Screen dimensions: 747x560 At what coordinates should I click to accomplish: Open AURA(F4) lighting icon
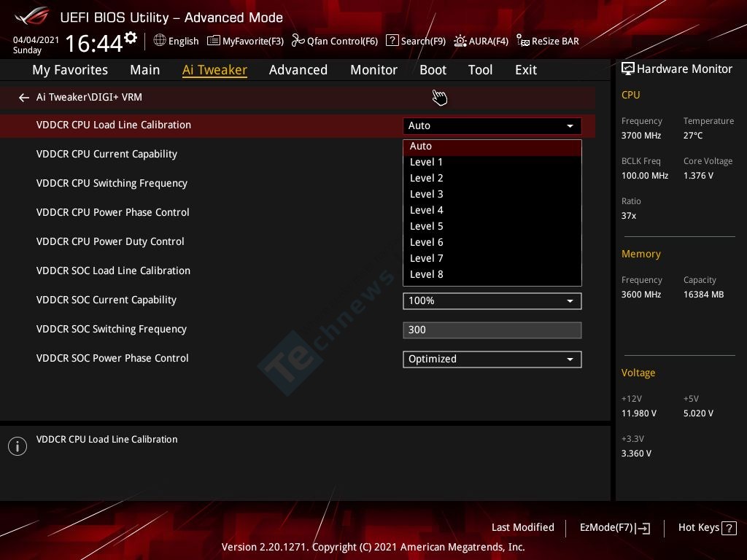point(460,41)
